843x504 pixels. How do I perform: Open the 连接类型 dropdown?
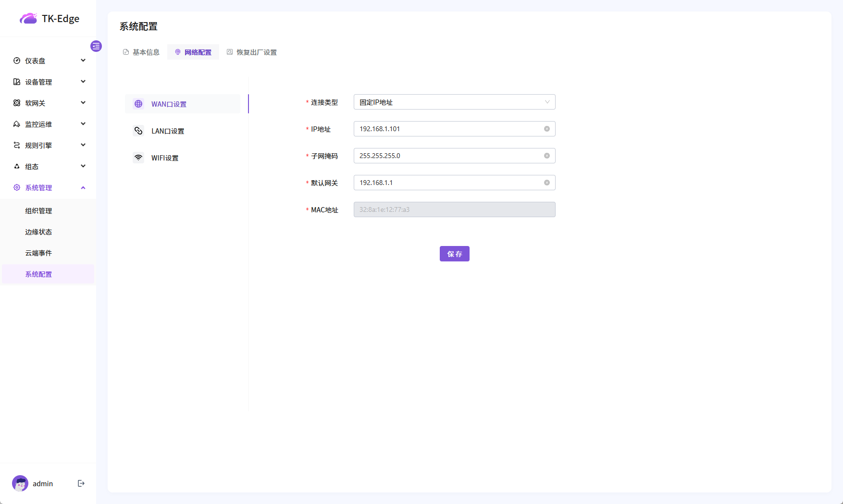pyautogui.click(x=454, y=102)
